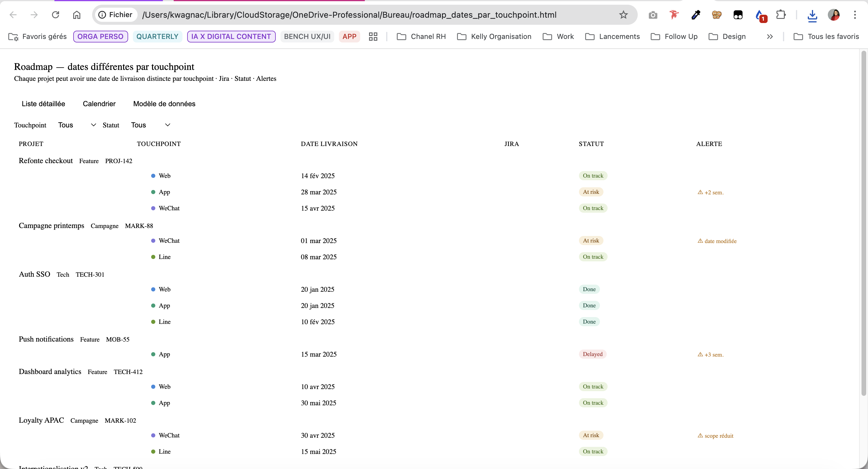868x469 pixels.
Task: Open the ORGA PERSO bookmark
Action: pos(100,36)
